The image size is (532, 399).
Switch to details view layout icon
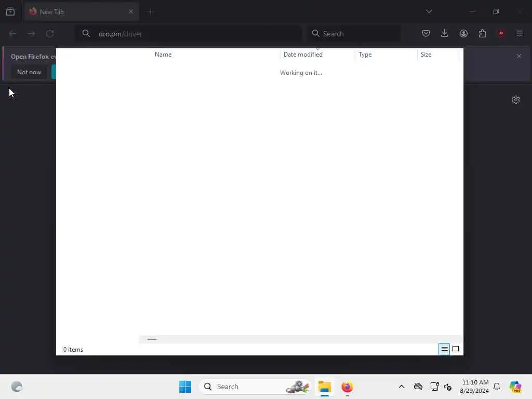(x=444, y=349)
